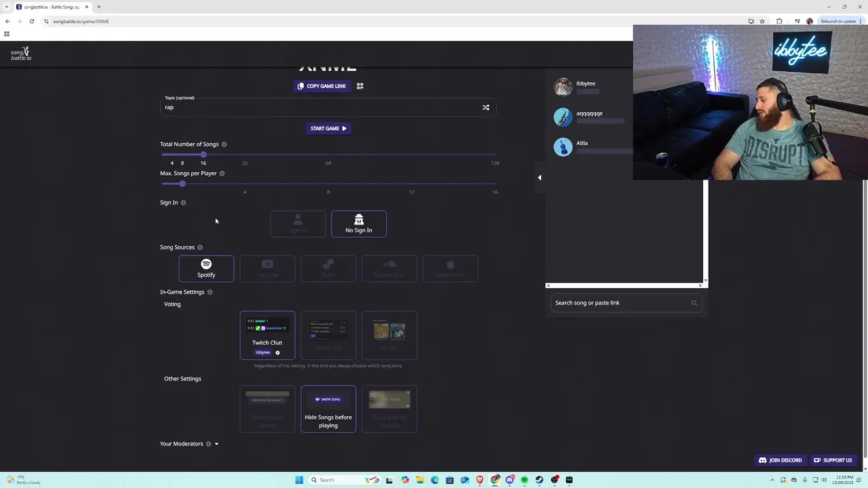Click aqqqqqqe's player avatar
The height and width of the screenshot is (488, 868).
pyautogui.click(x=563, y=117)
